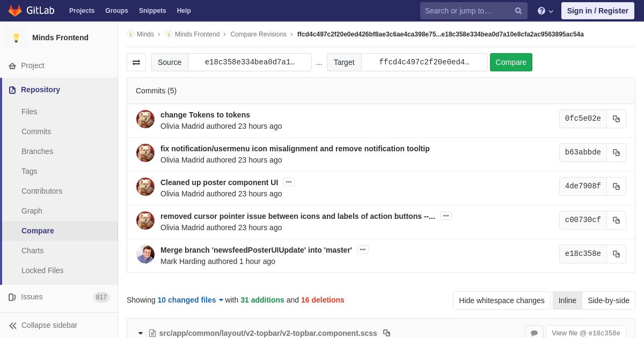Open Branches in the Repository sidebar

tap(37, 151)
